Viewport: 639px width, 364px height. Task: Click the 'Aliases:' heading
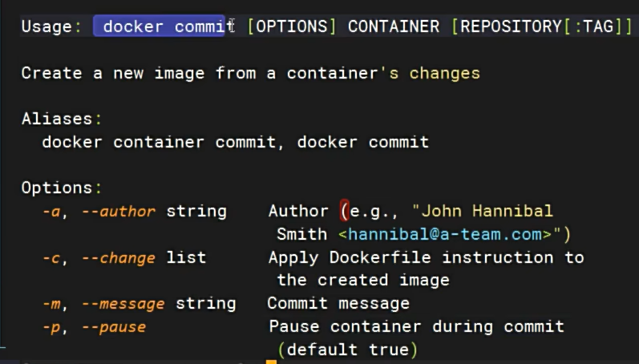62,119
